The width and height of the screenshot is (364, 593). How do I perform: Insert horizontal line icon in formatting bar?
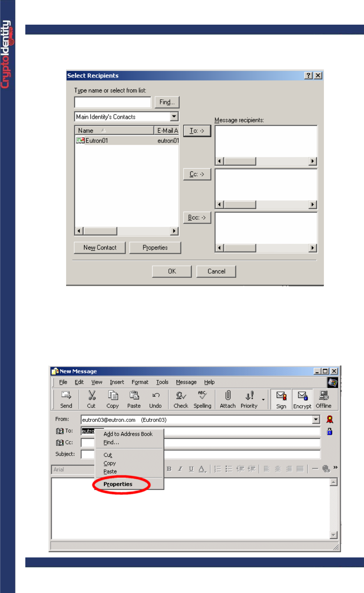click(x=315, y=469)
